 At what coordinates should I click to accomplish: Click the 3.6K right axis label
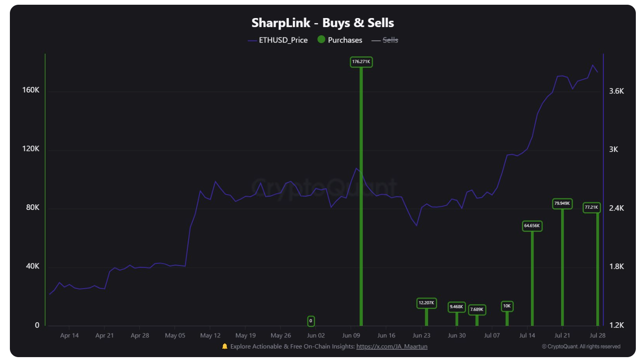[616, 91]
